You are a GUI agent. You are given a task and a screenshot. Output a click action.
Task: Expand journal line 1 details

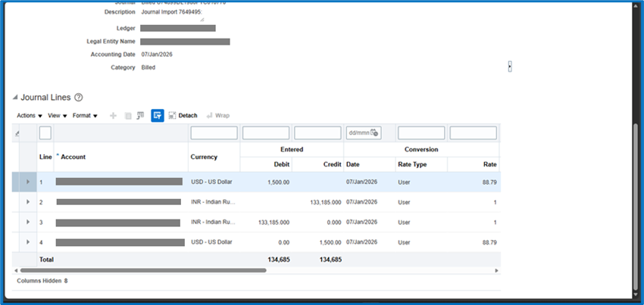(x=28, y=182)
